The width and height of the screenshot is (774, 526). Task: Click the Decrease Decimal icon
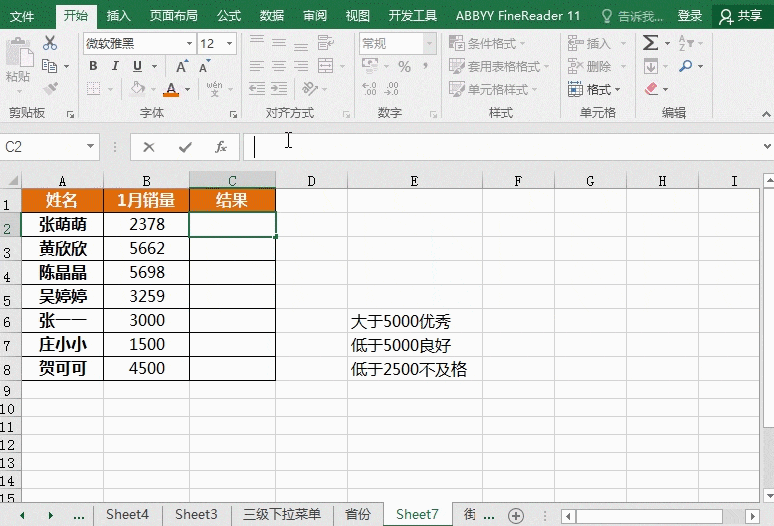pyautogui.click(x=391, y=89)
